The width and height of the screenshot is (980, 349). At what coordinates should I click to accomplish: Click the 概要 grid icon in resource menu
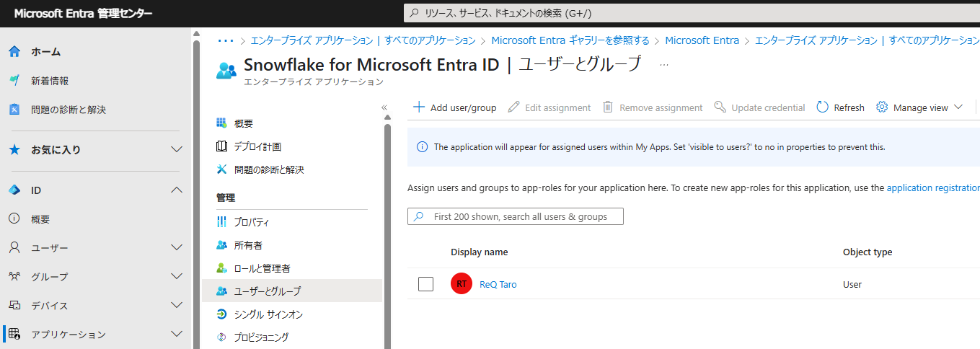point(222,123)
